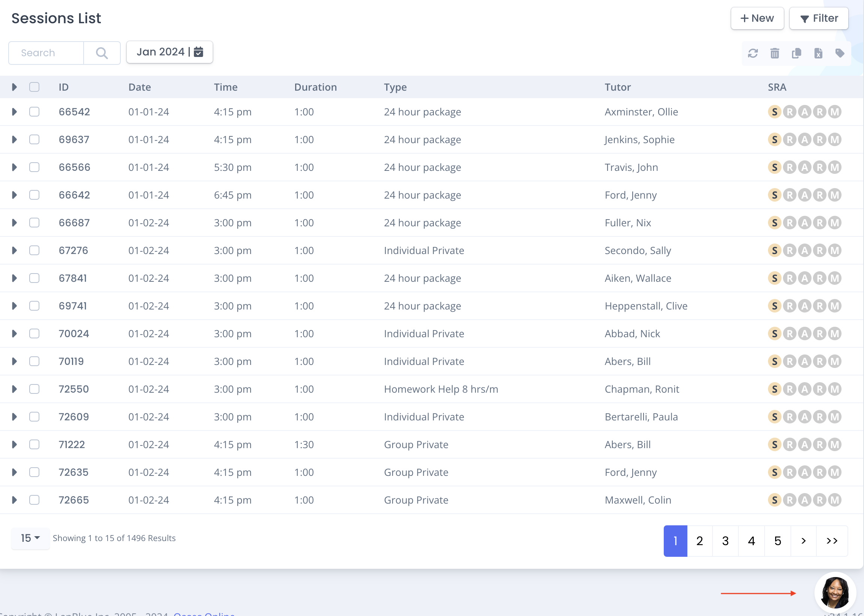Sort by the Type column header

tap(395, 87)
